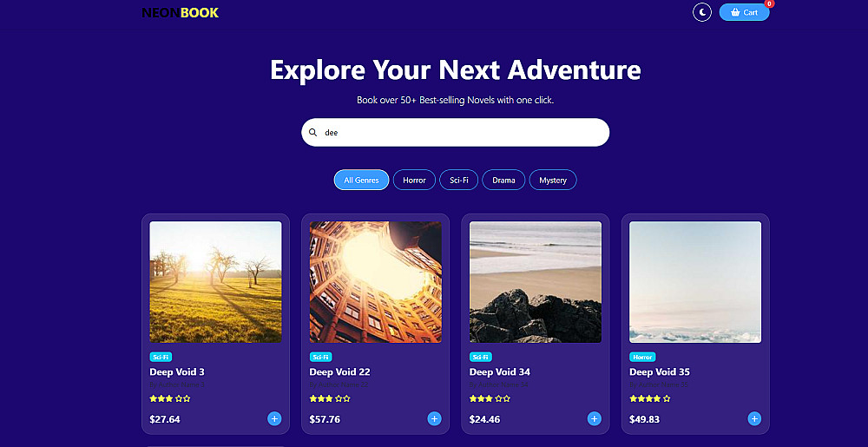Screen dimensions: 868x447
Task: Add Deep Void 22 to cart
Action: tap(435, 418)
